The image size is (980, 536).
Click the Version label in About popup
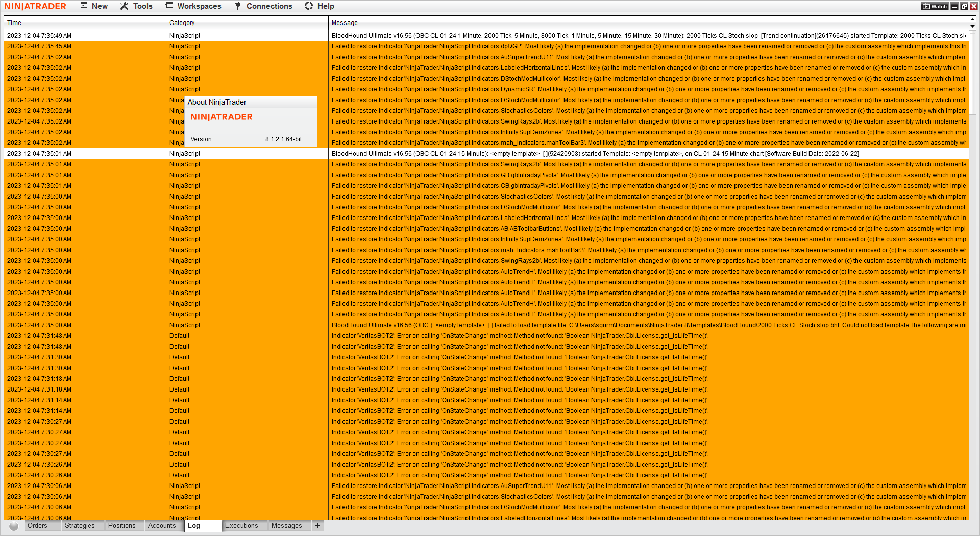tap(201, 139)
